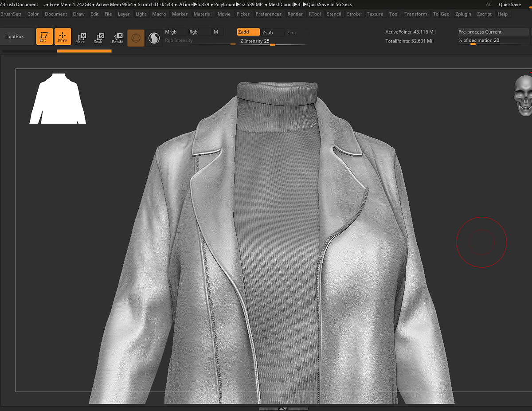The image size is (532, 411).
Task: Enable Zcut sculpt mode
Action: point(297,32)
